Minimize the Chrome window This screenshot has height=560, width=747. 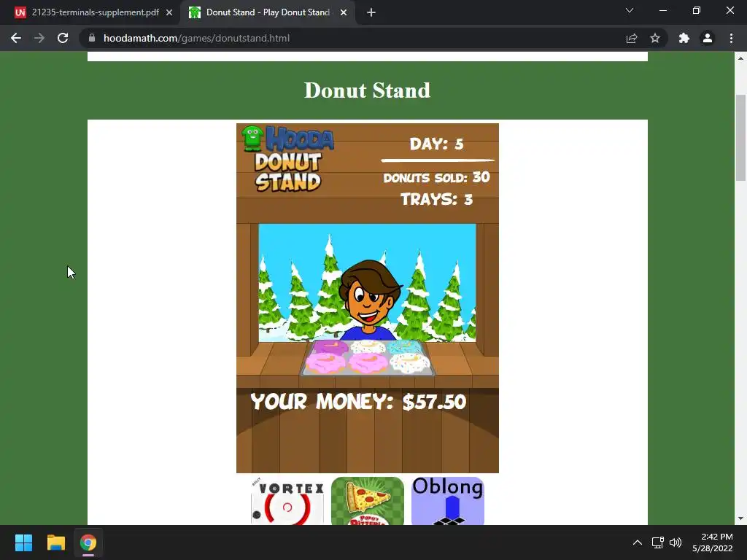pos(663,10)
